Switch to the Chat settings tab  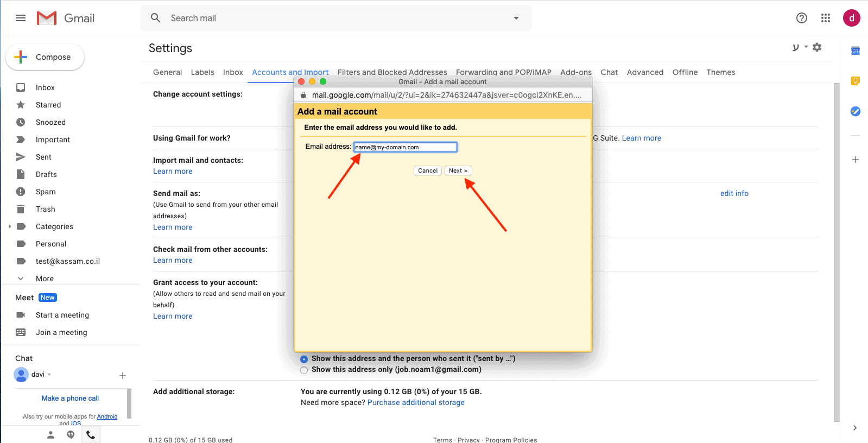609,72
